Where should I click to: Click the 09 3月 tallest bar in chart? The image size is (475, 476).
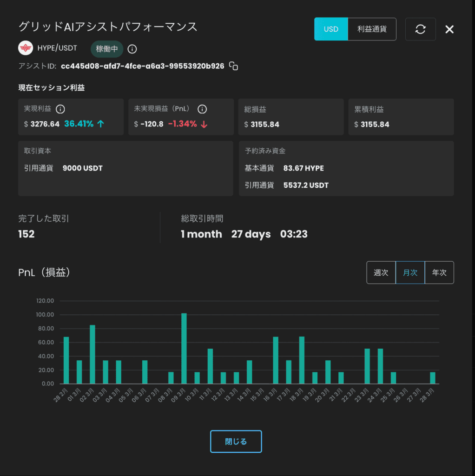(x=184, y=349)
